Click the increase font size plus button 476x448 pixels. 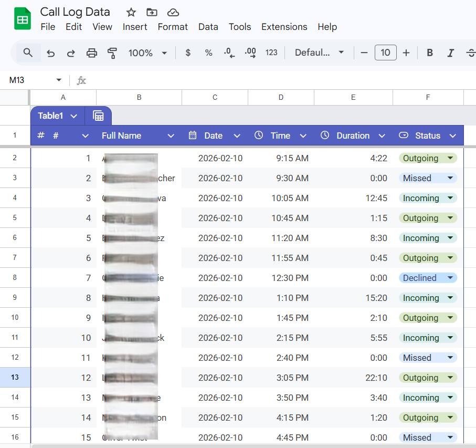tap(406, 53)
